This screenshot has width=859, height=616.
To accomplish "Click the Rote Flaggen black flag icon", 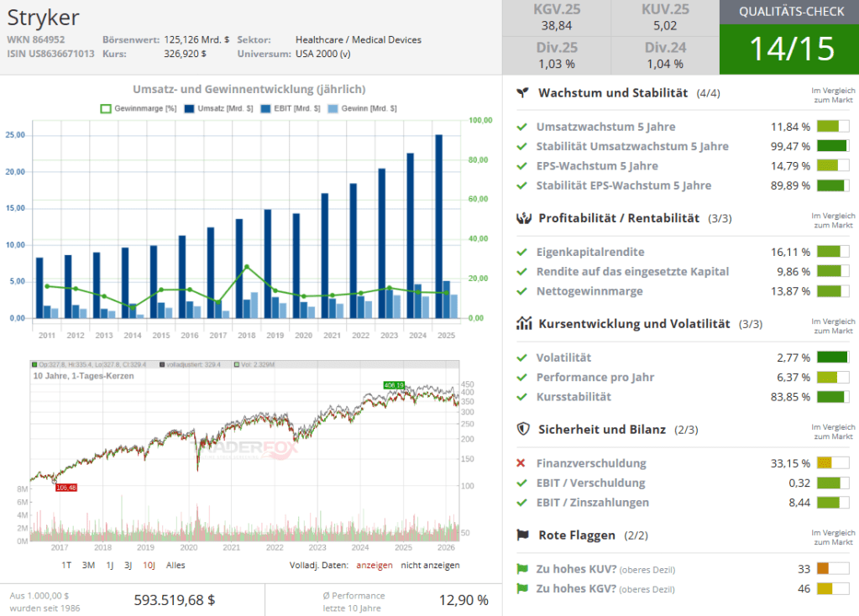I will 522,535.
